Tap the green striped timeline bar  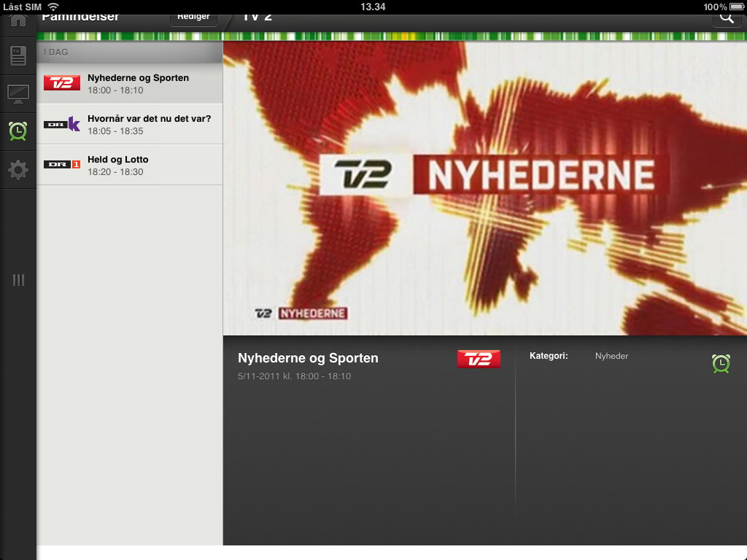point(392,36)
